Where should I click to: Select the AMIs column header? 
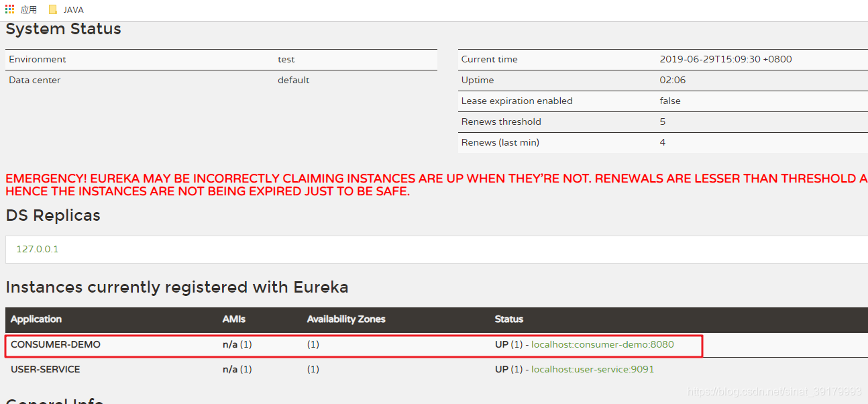[x=234, y=319]
